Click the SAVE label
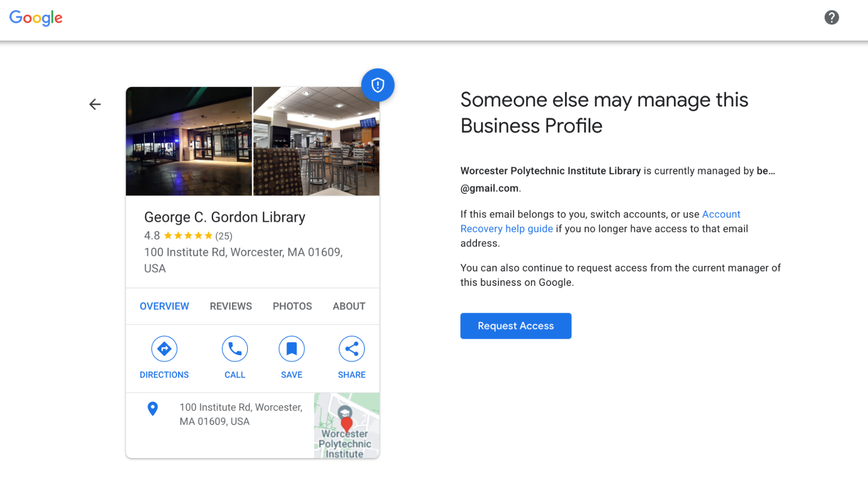 (292, 375)
